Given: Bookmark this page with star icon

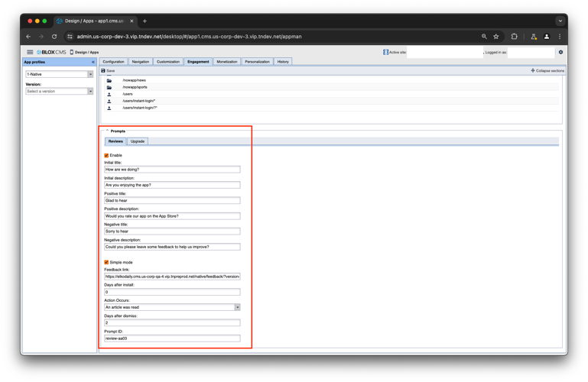Looking at the screenshot, I should pyautogui.click(x=496, y=37).
